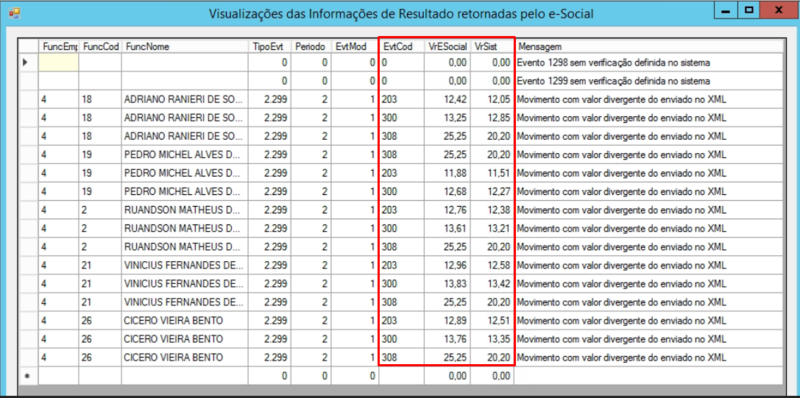Click EvtCod 308 cell in last CICERO row

click(401, 357)
